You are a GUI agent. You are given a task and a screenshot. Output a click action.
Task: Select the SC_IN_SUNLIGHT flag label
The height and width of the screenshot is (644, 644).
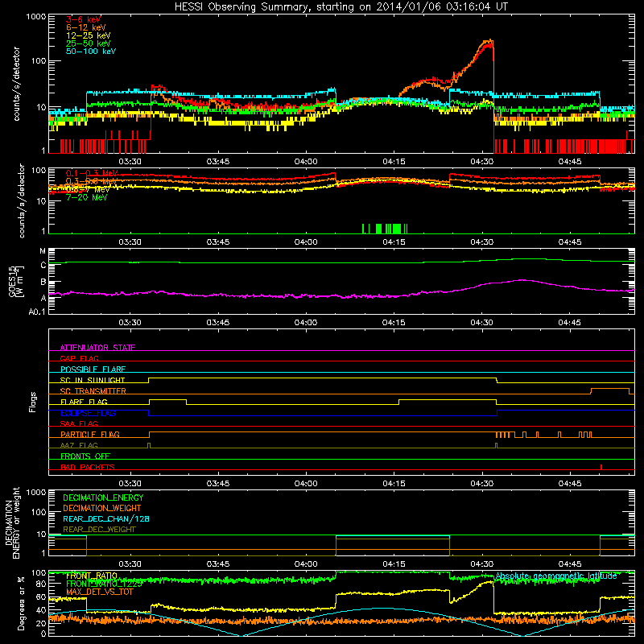(93, 380)
